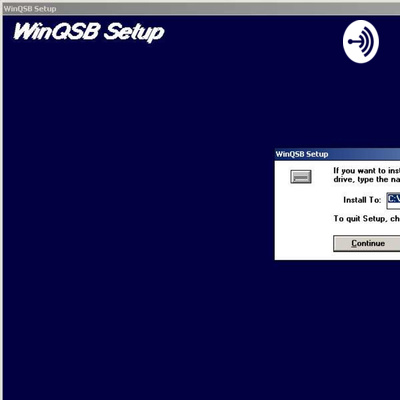Click inside the Install To path field
Screen dimensions: 400x400
[393, 201]
